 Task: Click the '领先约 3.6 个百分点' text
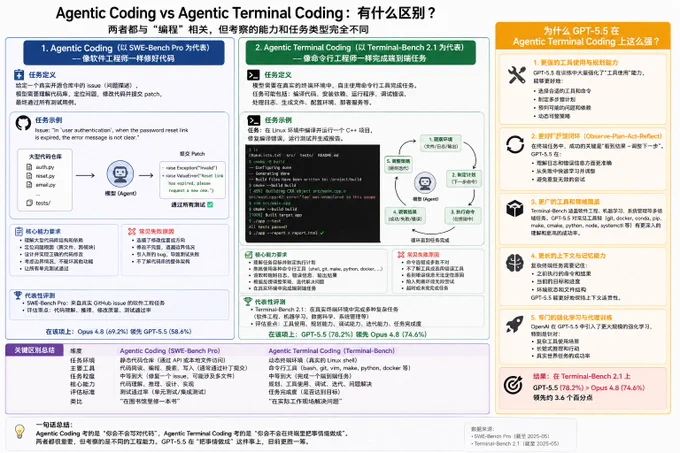pos(563,397)
